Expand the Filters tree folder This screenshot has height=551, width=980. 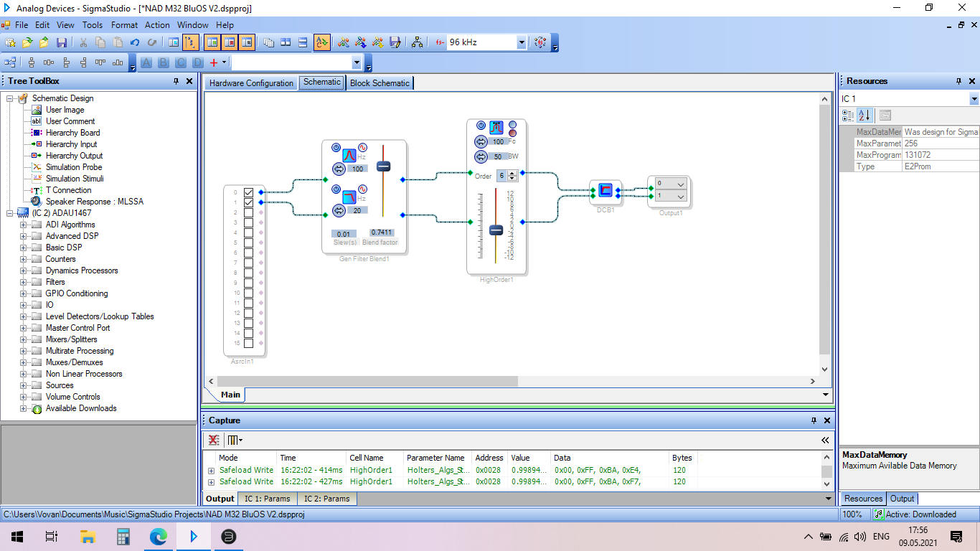(23, 282)
